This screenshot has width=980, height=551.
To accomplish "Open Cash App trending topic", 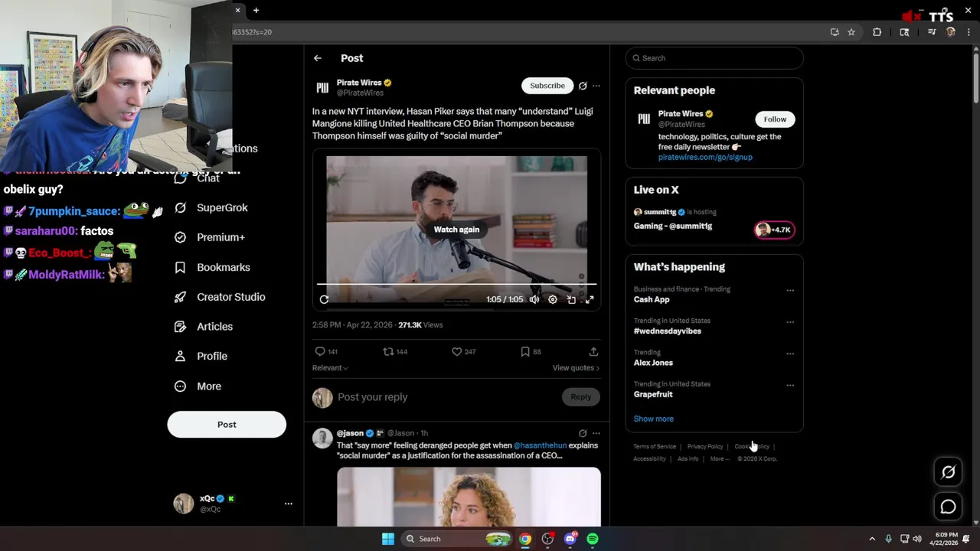I will point(652,300).
